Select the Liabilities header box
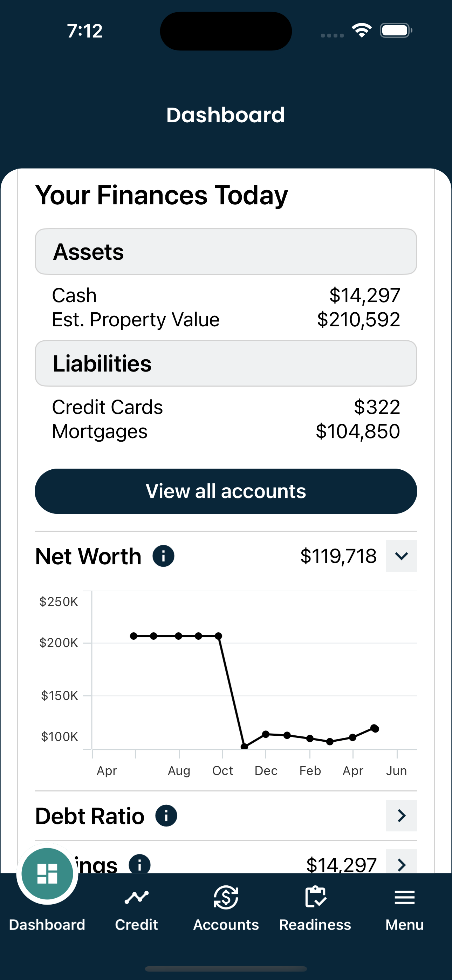Viewport: 452px width, 980px height. pyautogui.click(x=226, y=363)
